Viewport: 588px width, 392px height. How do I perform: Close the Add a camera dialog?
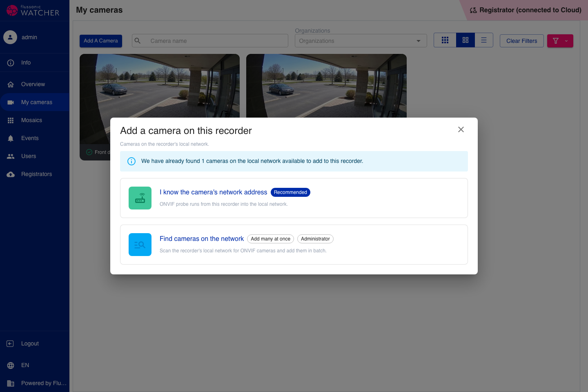click(x=461, y=129)
